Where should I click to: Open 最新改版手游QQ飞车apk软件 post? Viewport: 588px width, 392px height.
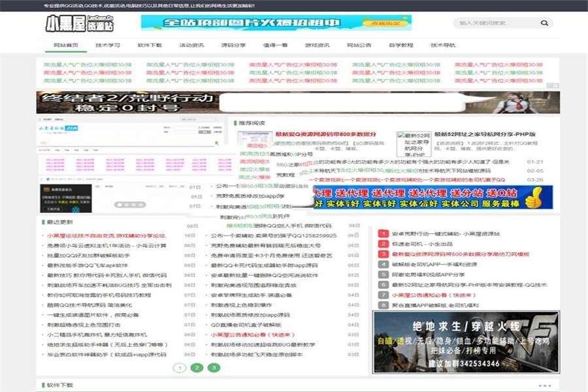point(88,265)
